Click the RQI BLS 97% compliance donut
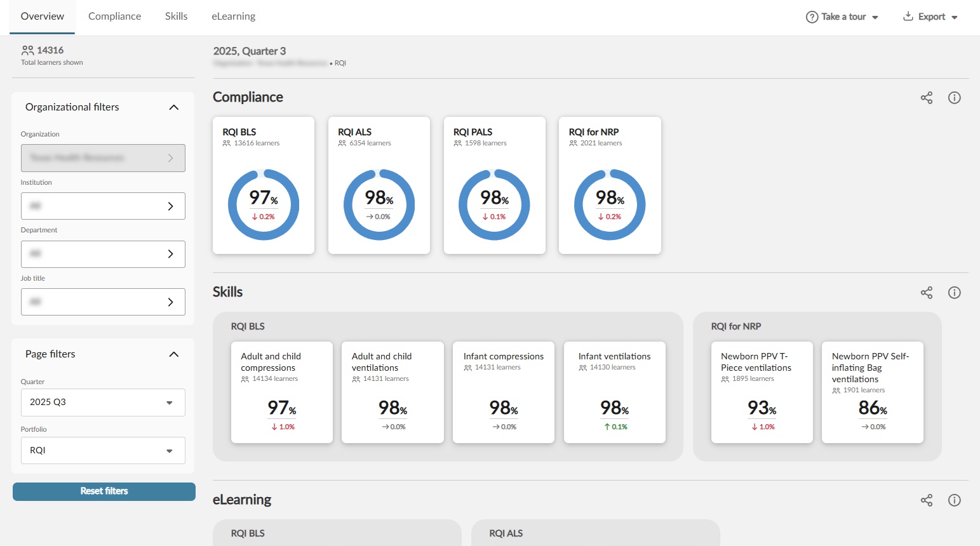 coord(264,204)
